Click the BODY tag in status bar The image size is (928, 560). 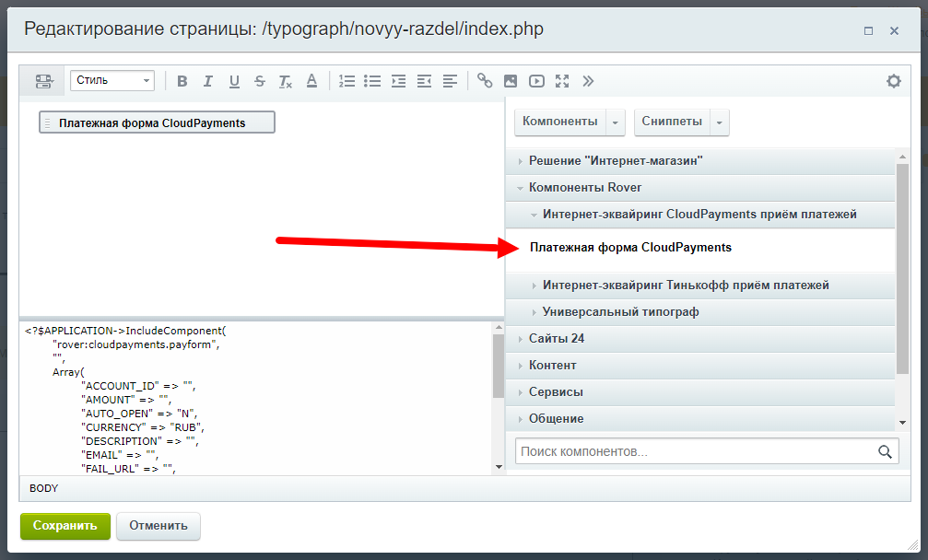click(44, 488)
